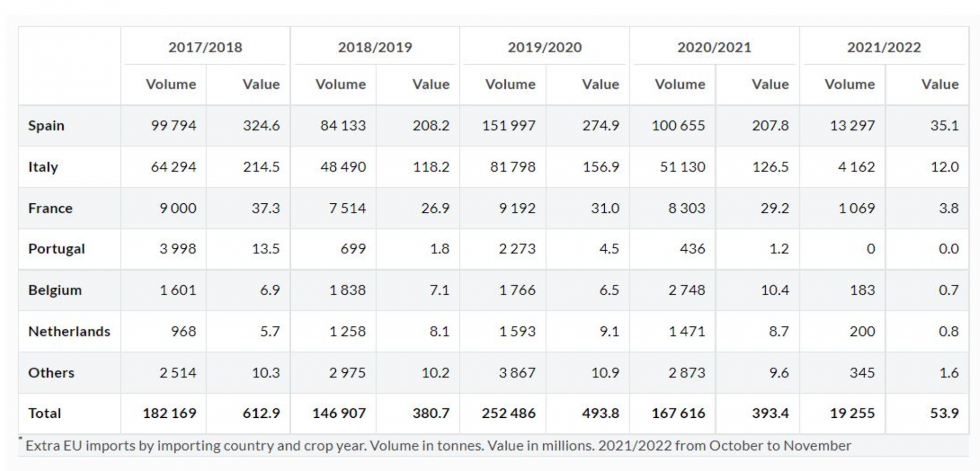Click the Value subheader under 2020/2021
980x471 pixels.
770,84
